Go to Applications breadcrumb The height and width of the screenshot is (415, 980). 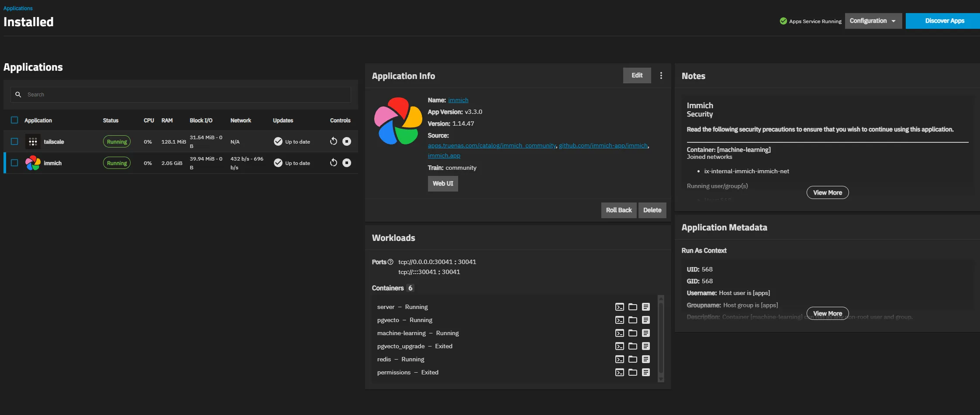(x=18, y=8)
